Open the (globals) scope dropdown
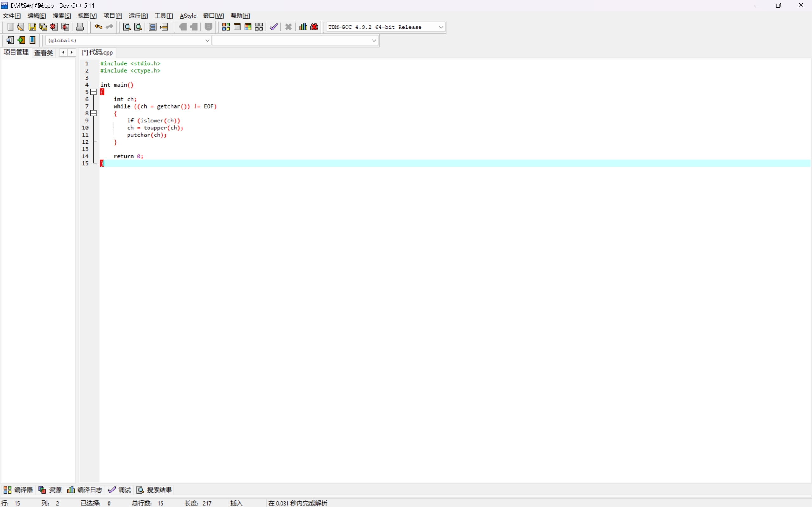This screenshot has width=812, height=507. [207, 41]
